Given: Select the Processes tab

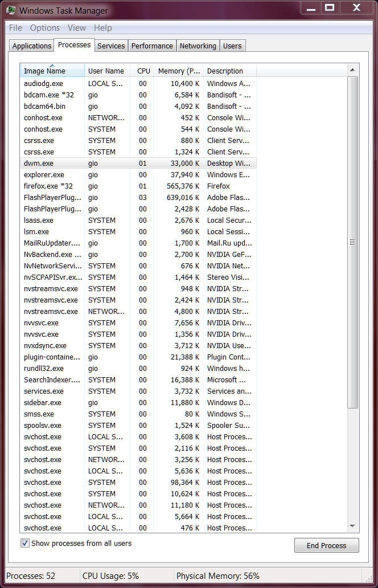Looking at the screenshot, I should [x=74, y=44].
